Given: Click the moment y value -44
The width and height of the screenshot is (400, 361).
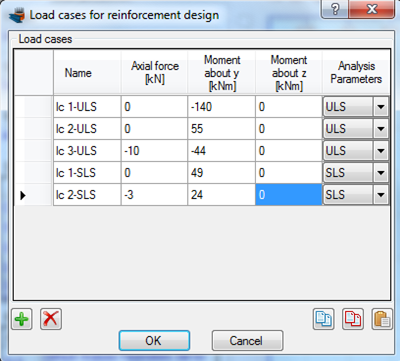Looking at the screenshot, I should [x=222, y=151].
